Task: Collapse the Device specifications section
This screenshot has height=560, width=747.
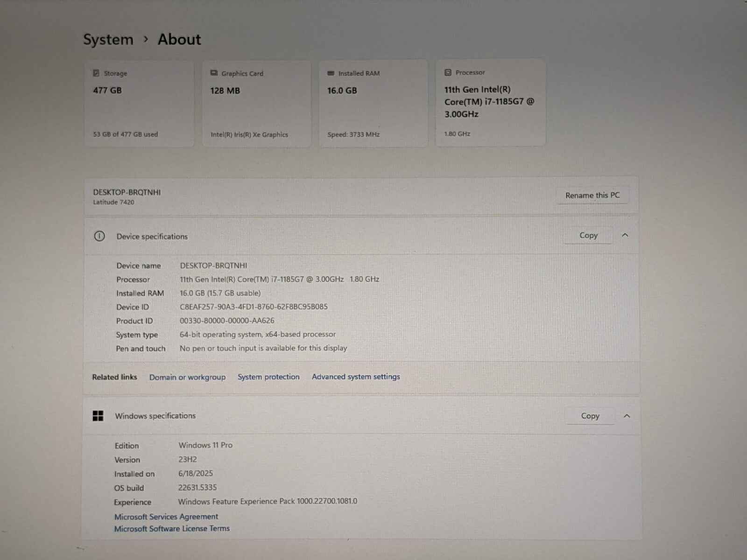Action: click(625, 235)
